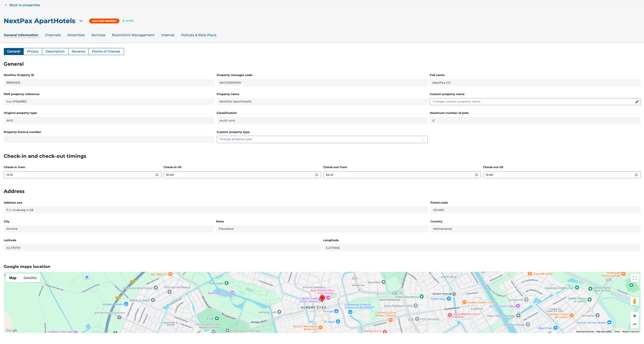The width and height of the screenshot is (644, 344).
Task: Click Report a map error
Action: [x=631, y=331]
